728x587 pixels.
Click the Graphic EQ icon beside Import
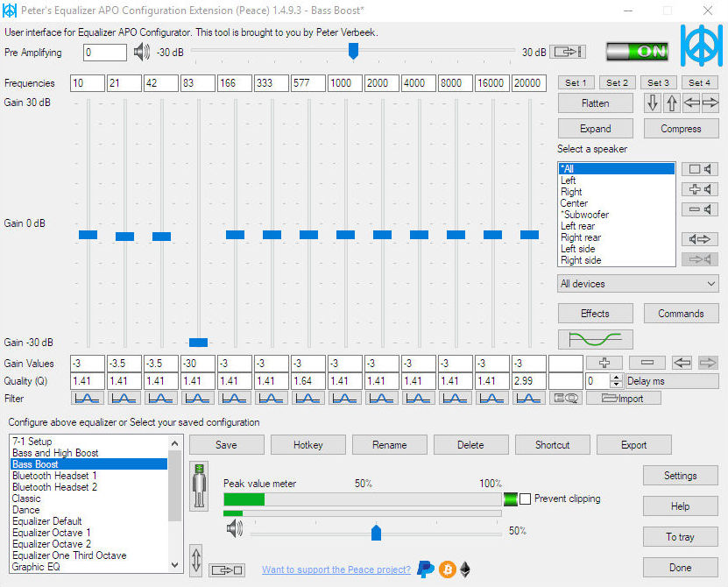(565, 398)
